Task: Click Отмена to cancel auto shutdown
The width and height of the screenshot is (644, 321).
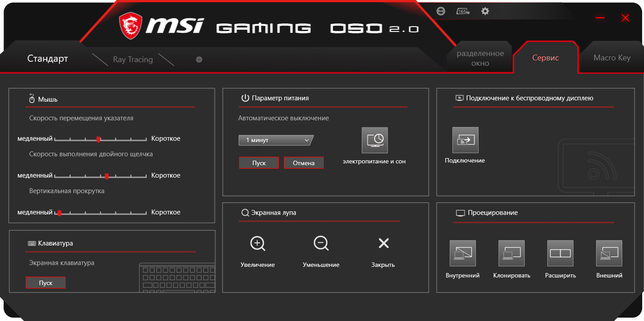Action: 304,163
